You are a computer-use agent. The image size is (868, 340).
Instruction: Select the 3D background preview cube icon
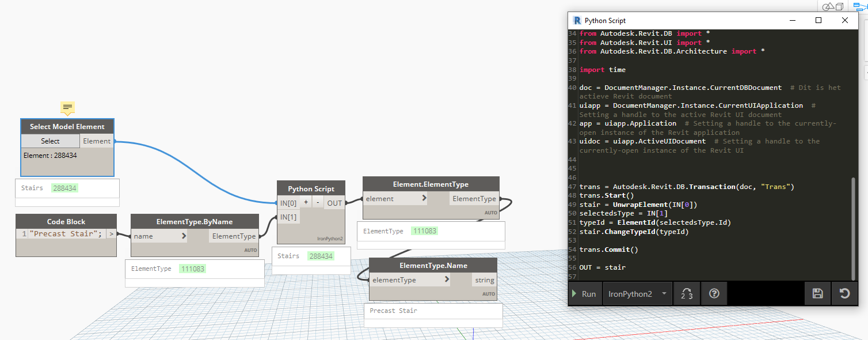coord(839,6)
